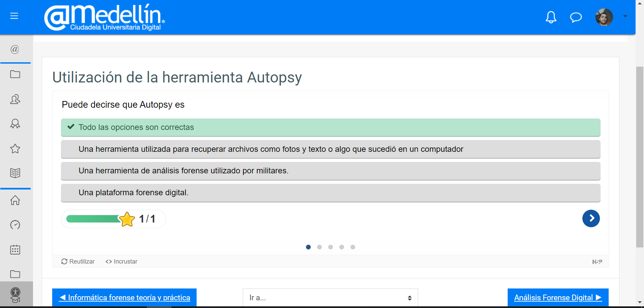Select answer 'Todo las opciones son correctas'
Screen dimensions: 644x308
pyautogui.click(x=331, y=127)
